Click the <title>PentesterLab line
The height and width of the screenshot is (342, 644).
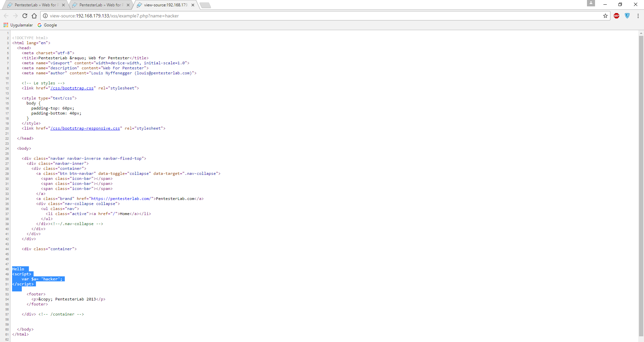pos(85,58)
